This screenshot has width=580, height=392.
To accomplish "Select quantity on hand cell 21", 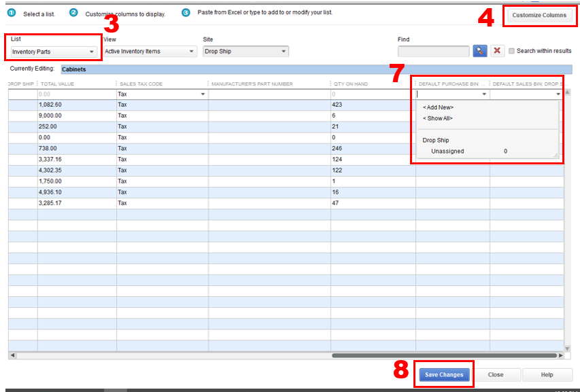I will (x=373, y=127).
